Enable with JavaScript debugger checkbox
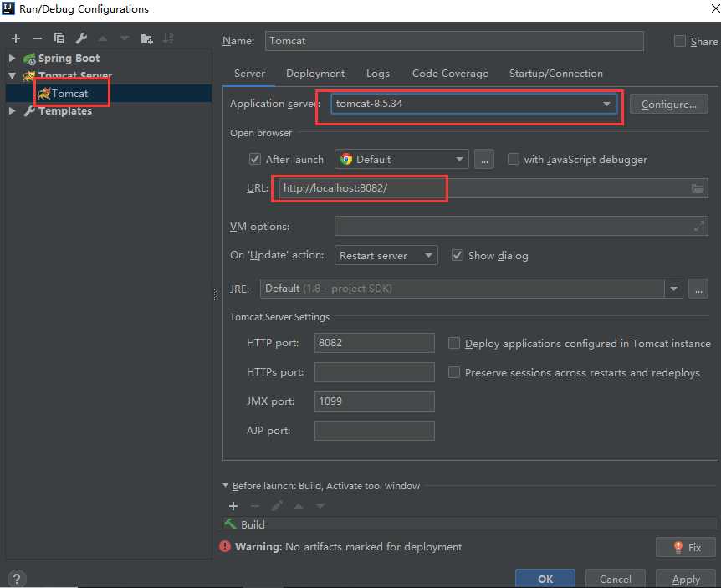This screenshot has width=721, height=588. tap(514, 159)
